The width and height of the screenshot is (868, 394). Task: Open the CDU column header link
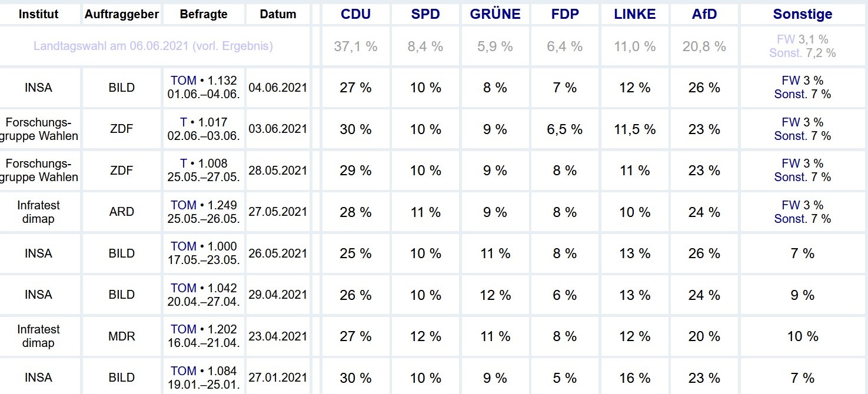pyautogui.click(x=355, y=15)
